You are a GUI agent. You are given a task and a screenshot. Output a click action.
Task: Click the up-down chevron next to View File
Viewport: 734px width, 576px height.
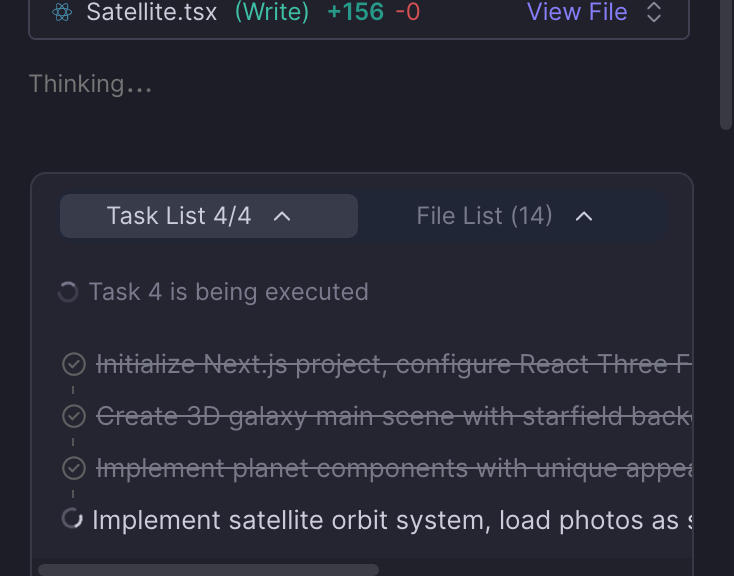(x=654, y=12)
